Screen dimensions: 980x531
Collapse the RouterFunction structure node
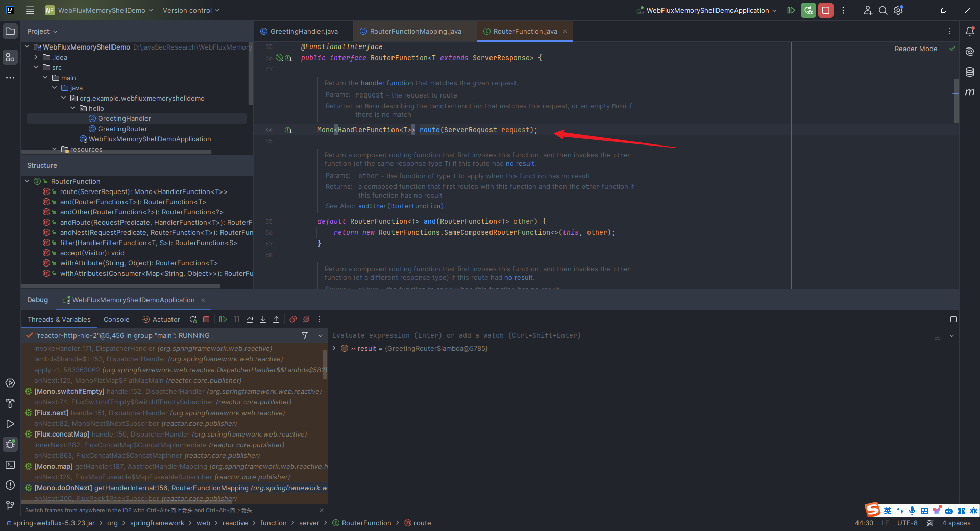tap(27, 181)
